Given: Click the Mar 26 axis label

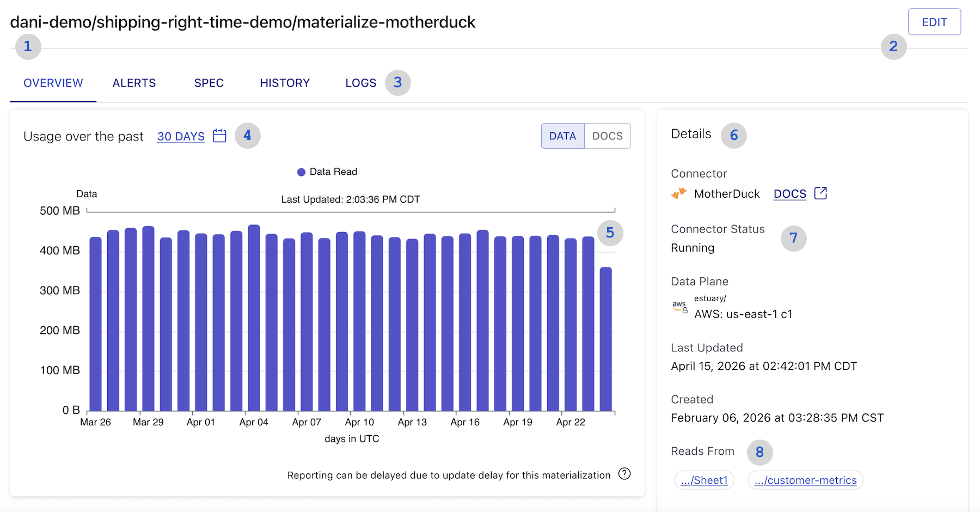Looking at the screenshot, I should [x=95, y=422].
